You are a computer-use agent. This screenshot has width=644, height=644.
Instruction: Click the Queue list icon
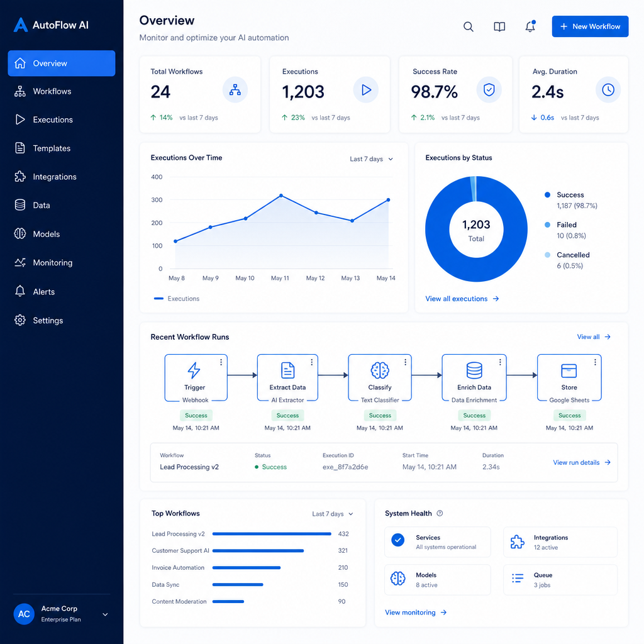[x=518, y=579]
